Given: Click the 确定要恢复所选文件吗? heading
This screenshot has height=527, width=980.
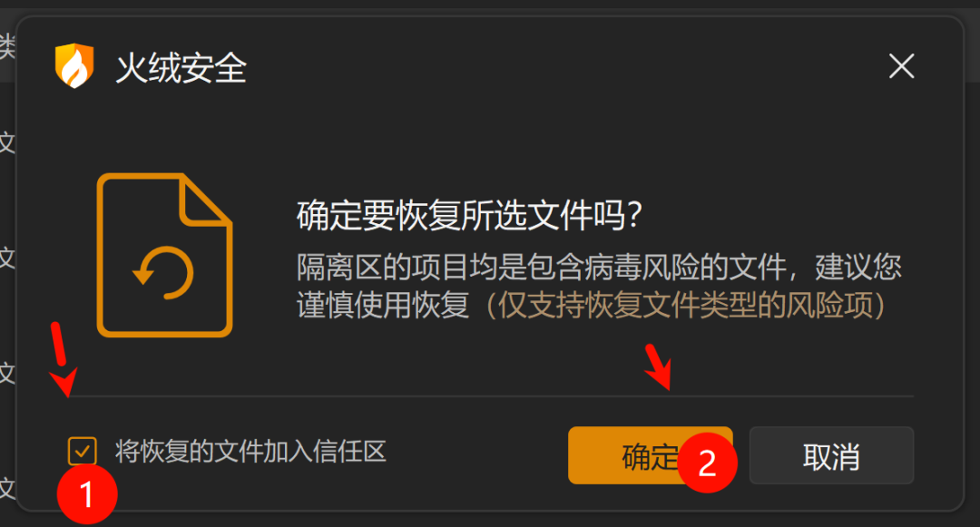Looking at the screenshot, I should (x=469, y=215).
